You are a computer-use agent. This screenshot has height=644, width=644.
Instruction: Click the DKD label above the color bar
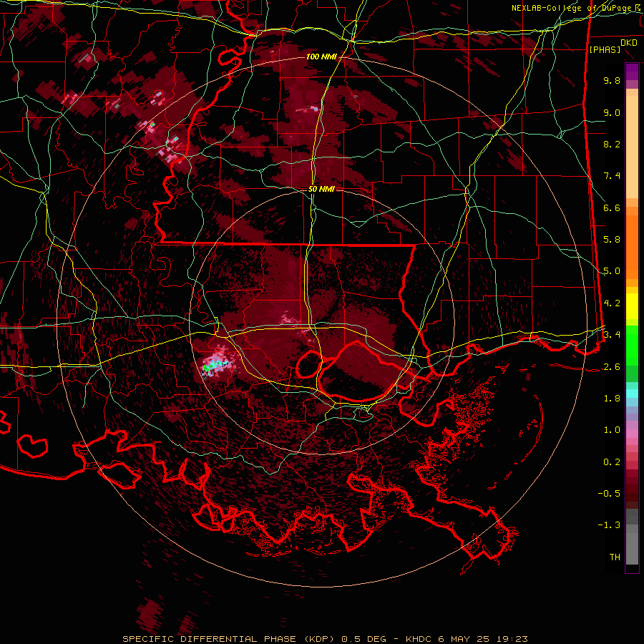(x=629, y=42)
